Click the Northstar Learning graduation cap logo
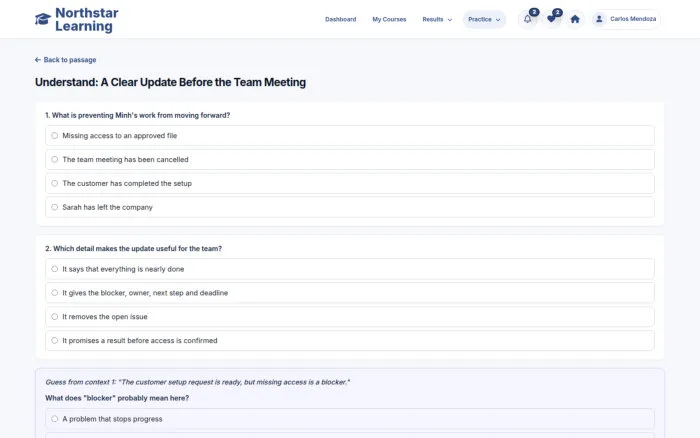The height and width of the screenshot is (438, 700). [43, 19]
